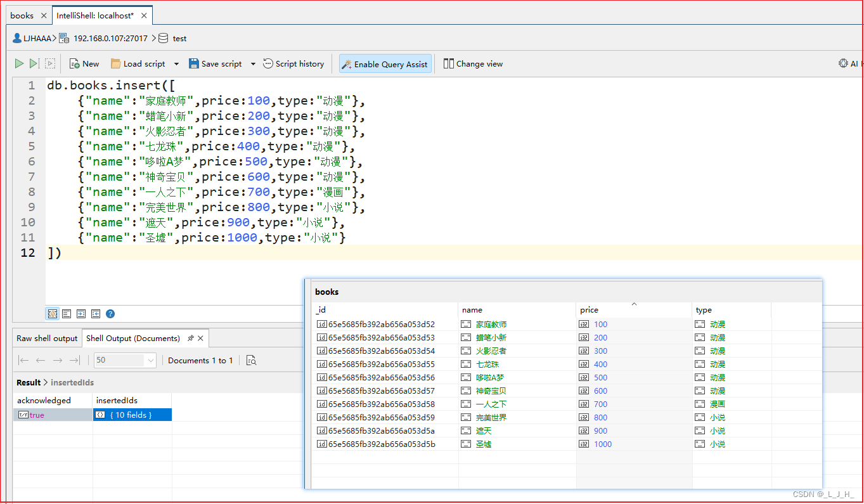
Task: Sort books table by _id column
Action: tap(386, 310)
